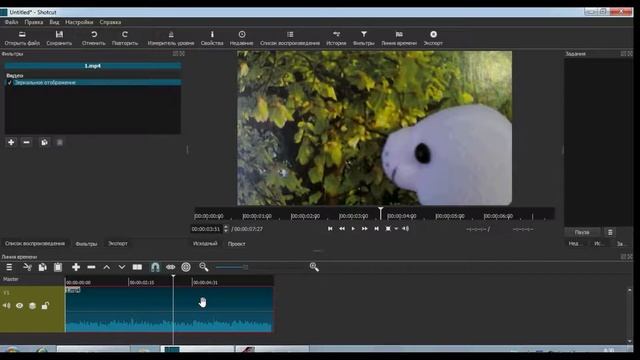
Task: Play the video in the player
Action: [x=353, y=229]
